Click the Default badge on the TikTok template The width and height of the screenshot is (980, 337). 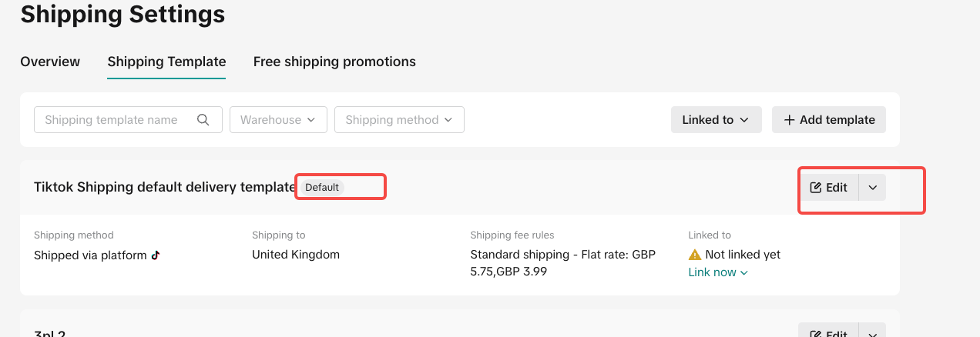pyautogui.click(x=321, y=187)
